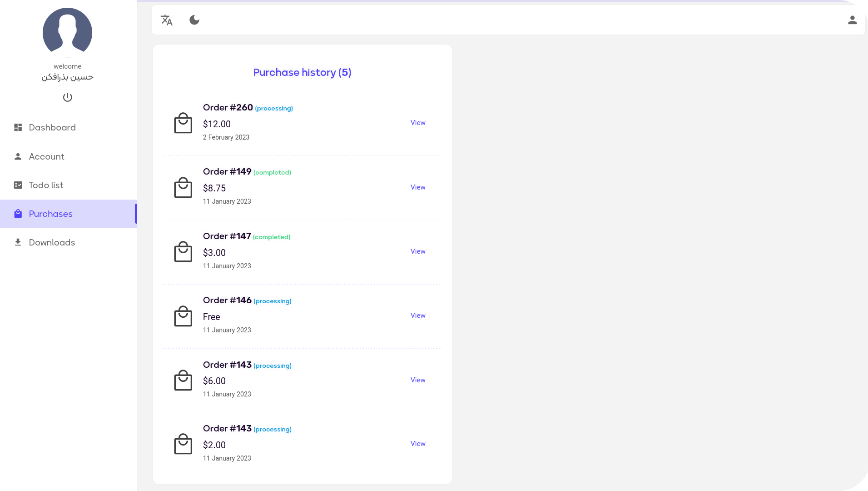Image resolution: width=868 pixels, height=491 pixels.
Task: Open the Dashboard menu item
Action: (68, 128)
